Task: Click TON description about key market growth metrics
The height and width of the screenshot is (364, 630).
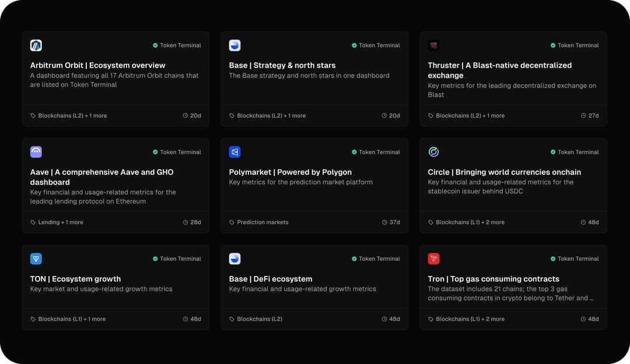Action: coord(101,289)
